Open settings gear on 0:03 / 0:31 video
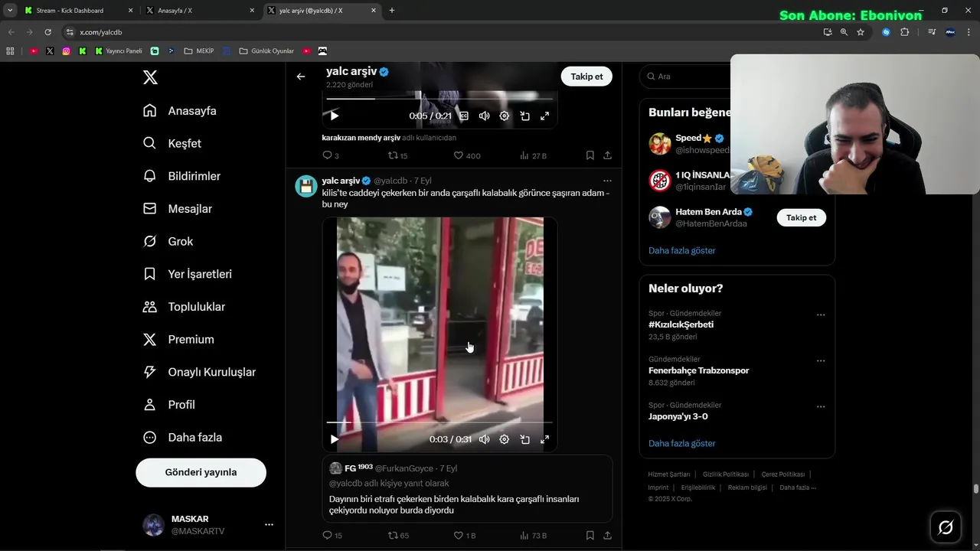The height and width of the screenshot is (551, 980). 504,439
